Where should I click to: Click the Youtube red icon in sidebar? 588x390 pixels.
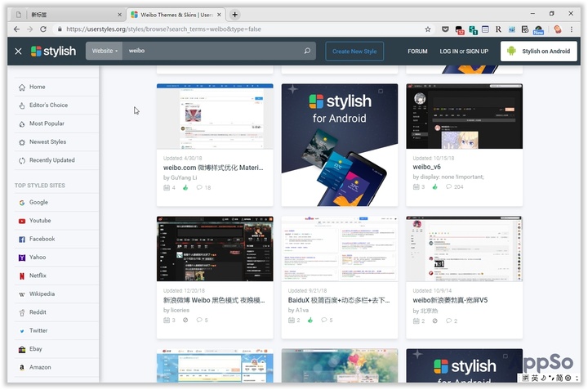pos(22,221)
